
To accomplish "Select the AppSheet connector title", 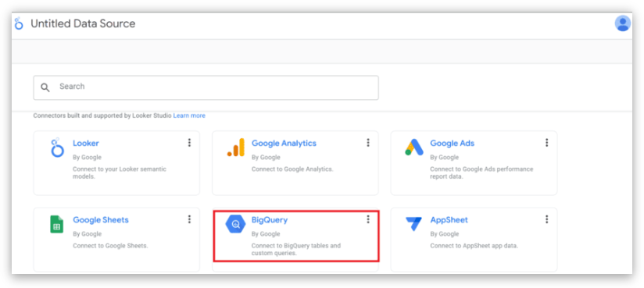I will click(x=449, y=220).
